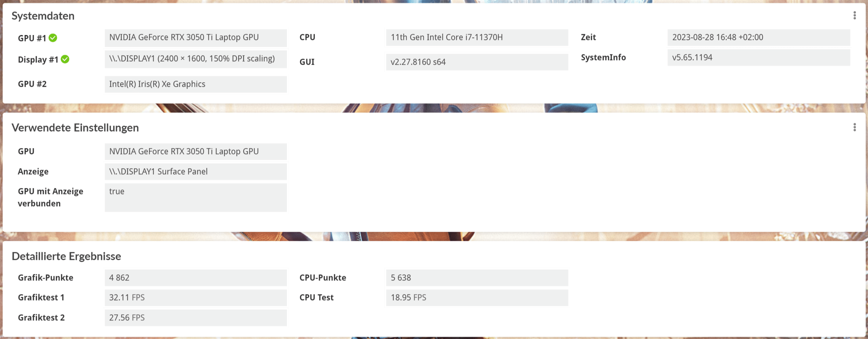The width and height of the screenshot is (868, 339).
Task: Open the Systemdaten three-dot options menu
Action: (x=854, y=15)
